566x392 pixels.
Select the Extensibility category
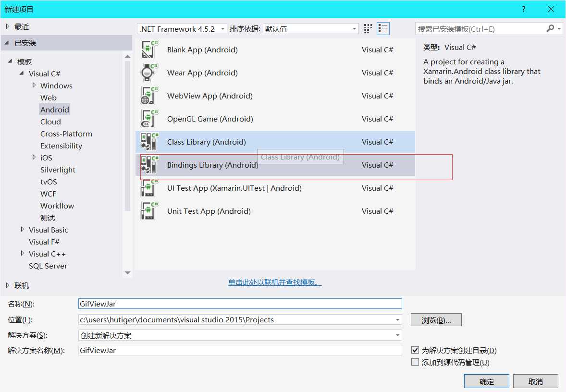point(61,146)
